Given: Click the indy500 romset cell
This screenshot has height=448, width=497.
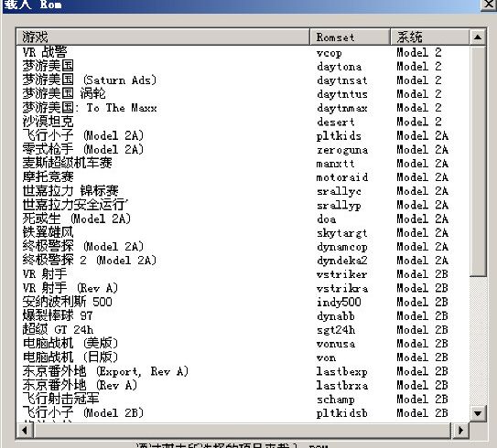Looking at the screenshot, I should [x=339, y=303].
